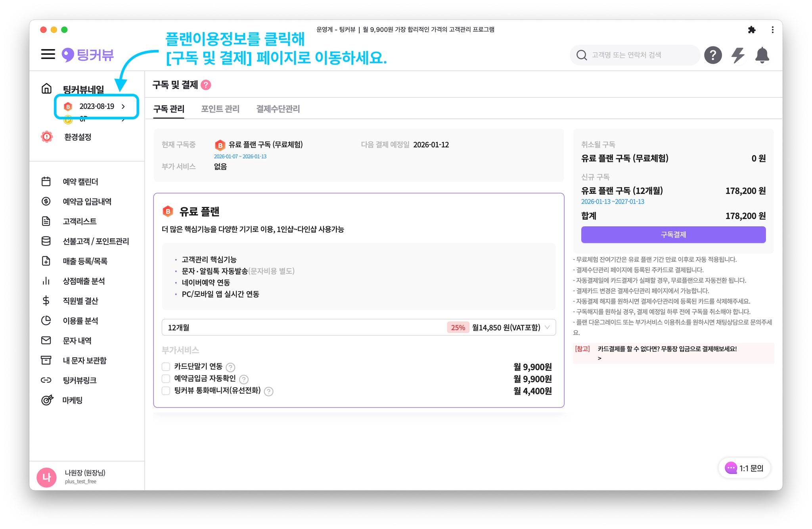812x529 pixels.
Task: Expand plan info dated 2023-08-19
Action: click(96, 106)
